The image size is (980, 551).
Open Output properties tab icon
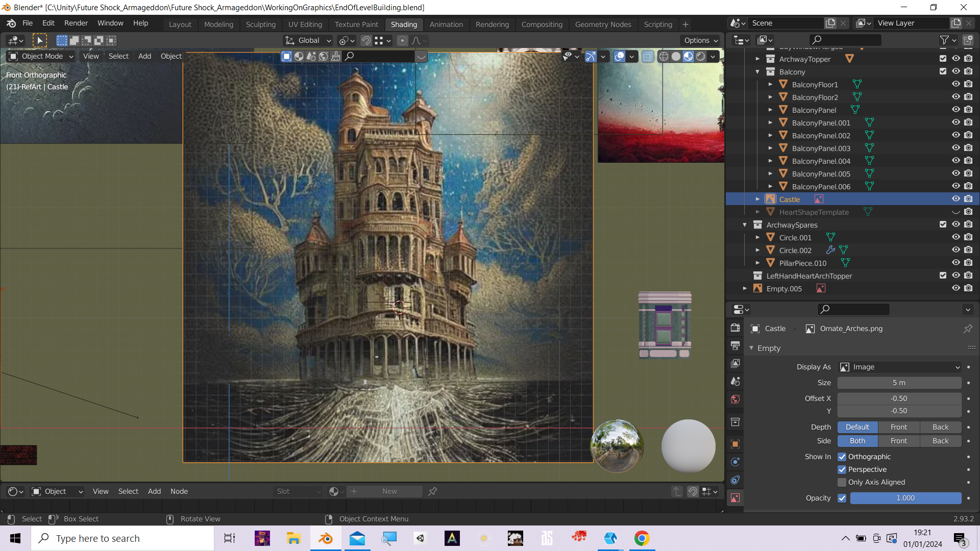[735, 346]
